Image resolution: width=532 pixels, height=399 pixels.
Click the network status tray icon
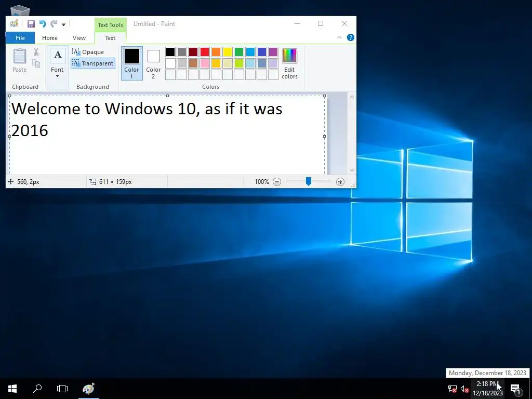click(453, 389)
